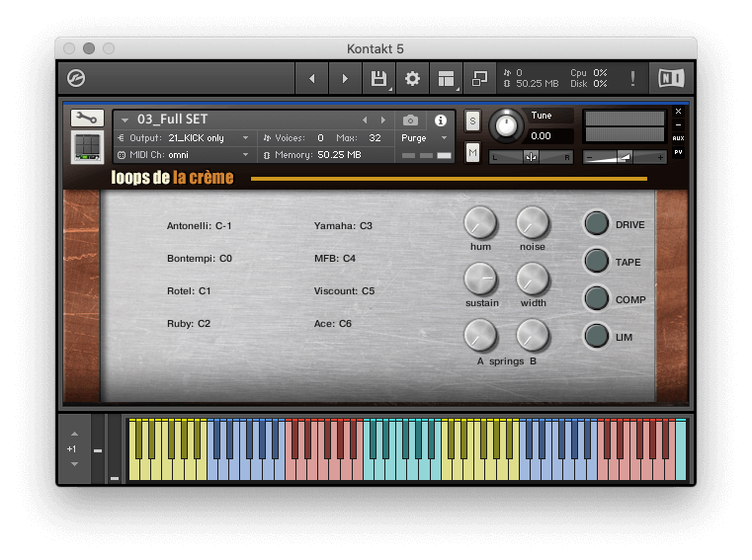Click the sustain knob
This screenshot has height=560, width=752.
[480, 279]
